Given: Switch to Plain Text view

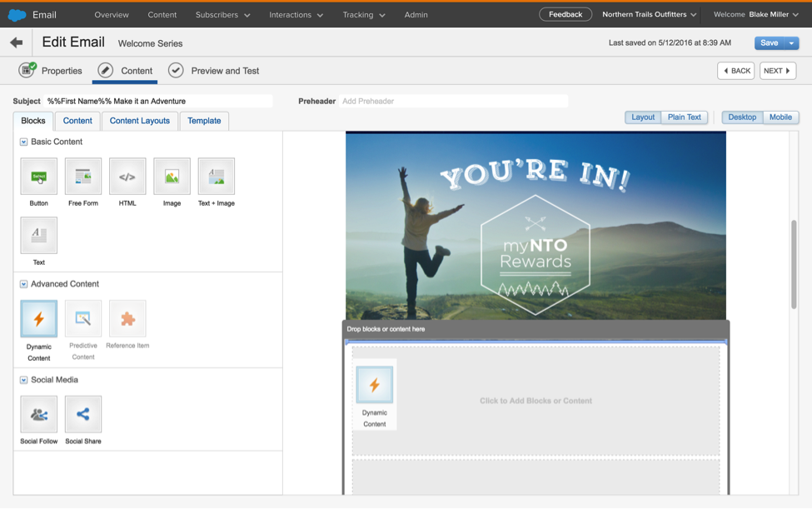Looking at the screenshot, I should click(684, 117).
